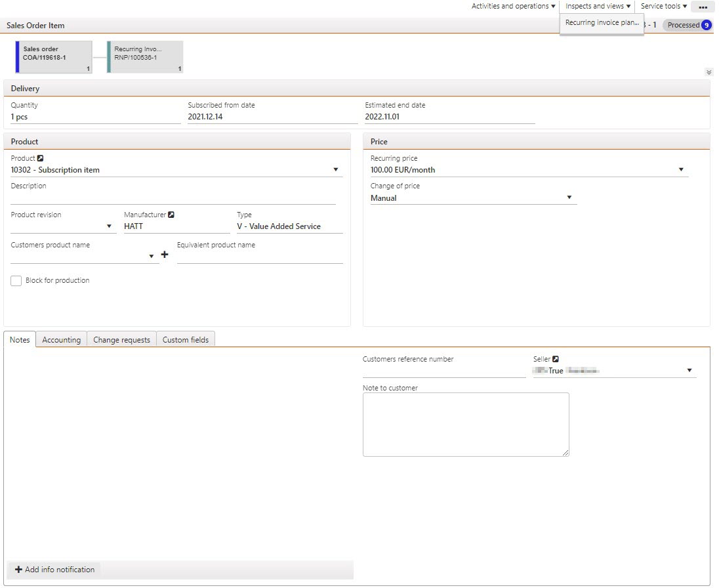The width and height of the screenshot is (719, 588).
Task: Choose Recurring invoice plan menu entry
Action: 602,23
